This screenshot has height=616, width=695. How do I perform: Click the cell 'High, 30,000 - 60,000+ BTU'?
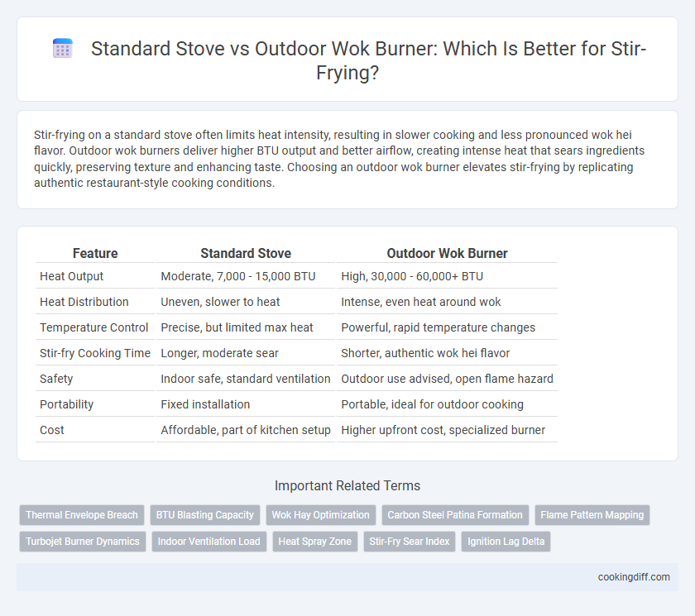pyautogui.click(x=447, y=276)
